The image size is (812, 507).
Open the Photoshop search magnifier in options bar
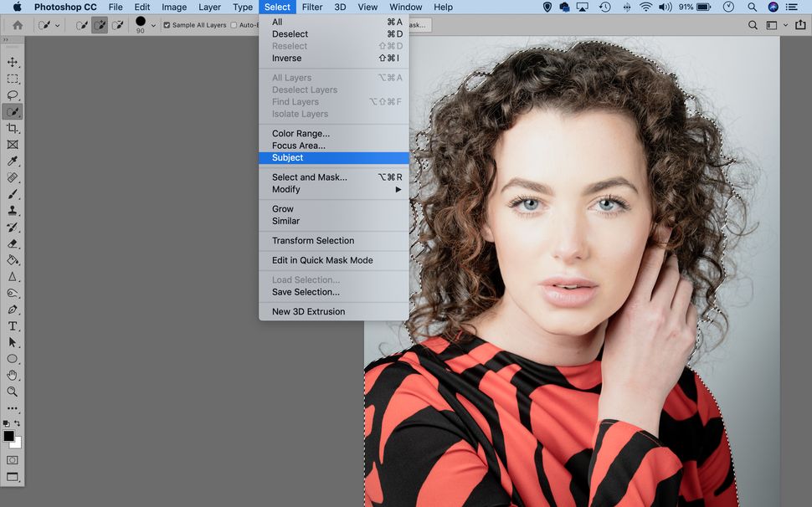[753, 25]
